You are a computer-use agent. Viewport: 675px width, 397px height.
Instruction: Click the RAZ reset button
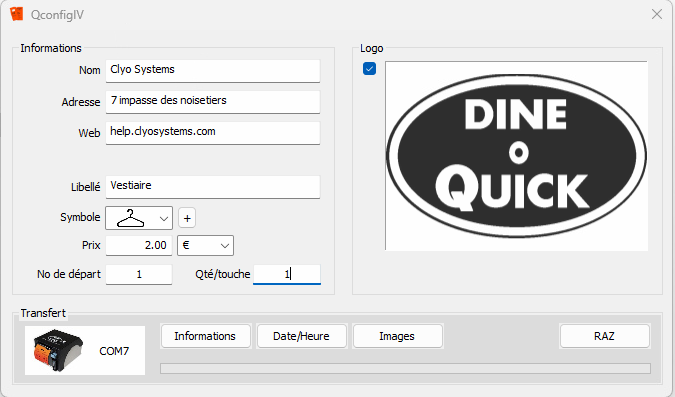tap(604, 336)
